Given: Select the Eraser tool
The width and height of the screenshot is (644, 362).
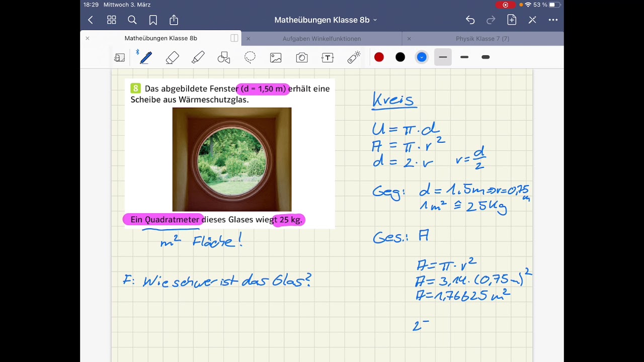Looking at the screenshot, I should (172, 57).
